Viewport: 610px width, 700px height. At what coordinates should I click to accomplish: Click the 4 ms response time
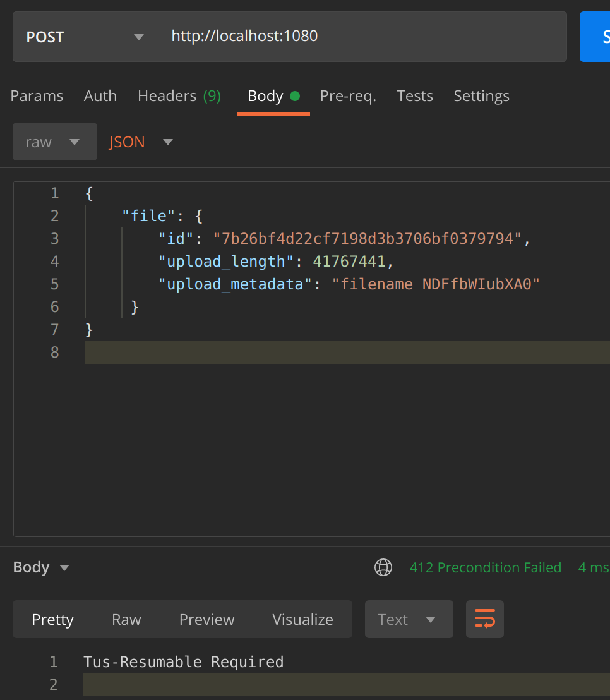[594, 567]
